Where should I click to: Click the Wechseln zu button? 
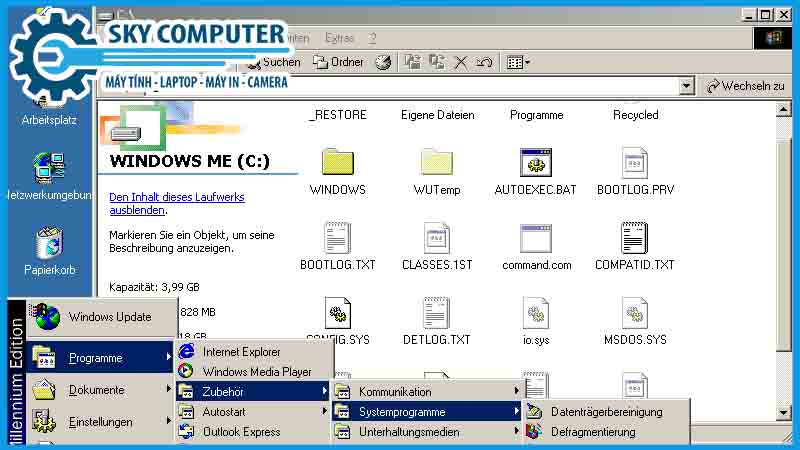click(745, 86)
